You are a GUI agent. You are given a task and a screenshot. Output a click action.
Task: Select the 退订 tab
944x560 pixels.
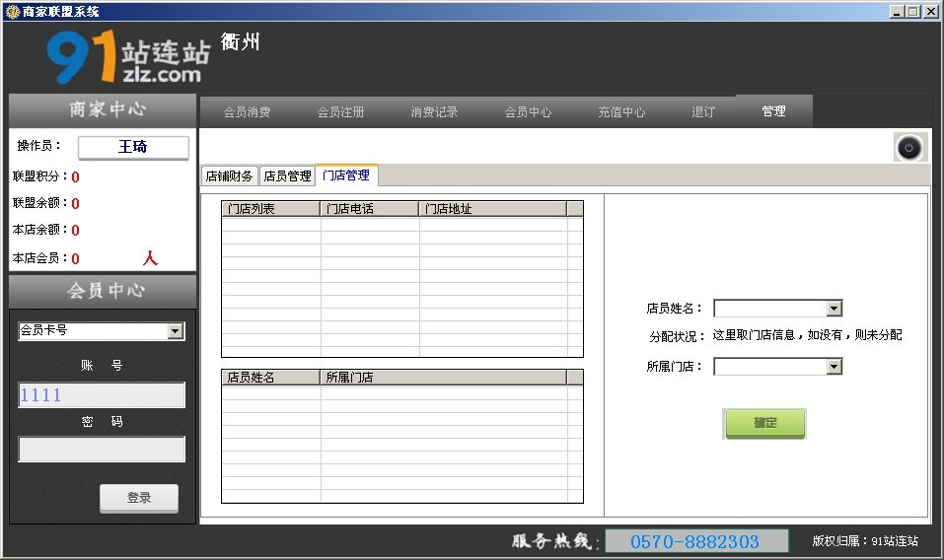coord(702,111)
